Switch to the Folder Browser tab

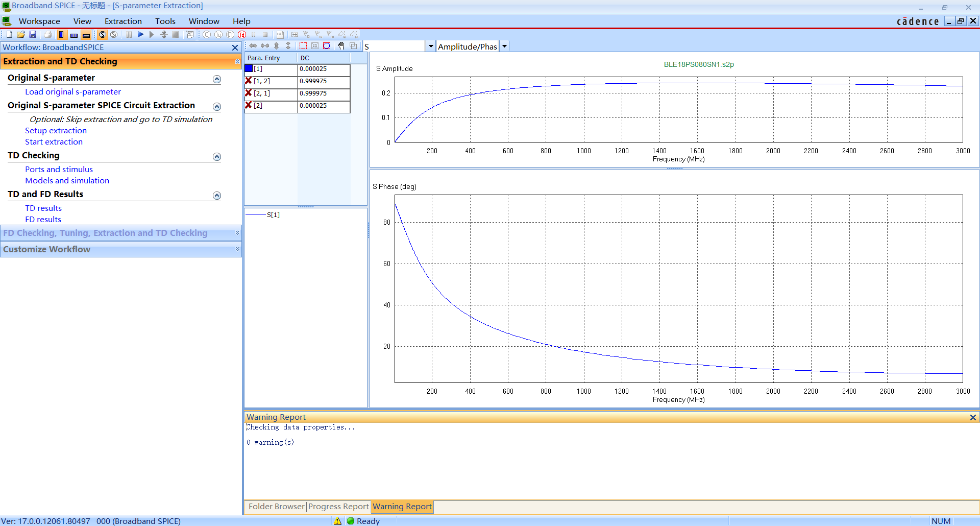(276, 507)
